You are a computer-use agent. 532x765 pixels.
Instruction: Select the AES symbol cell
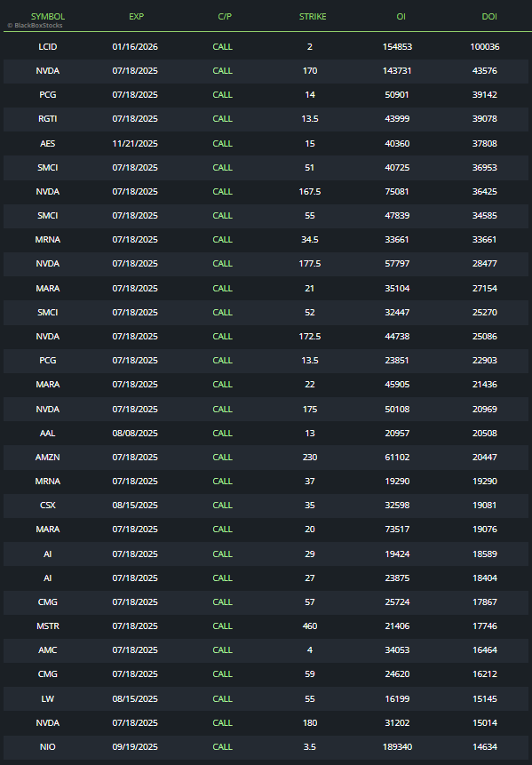click(48, 143)
